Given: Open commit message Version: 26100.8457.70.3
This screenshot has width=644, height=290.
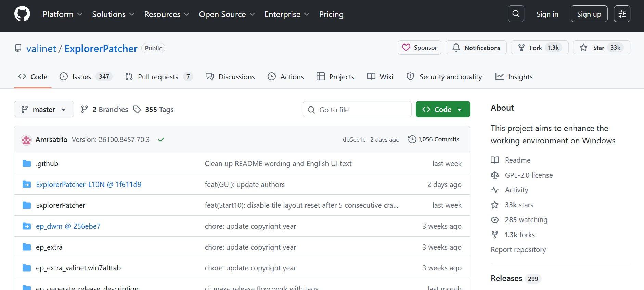Looking at the screenshot, I should (111, 139).
